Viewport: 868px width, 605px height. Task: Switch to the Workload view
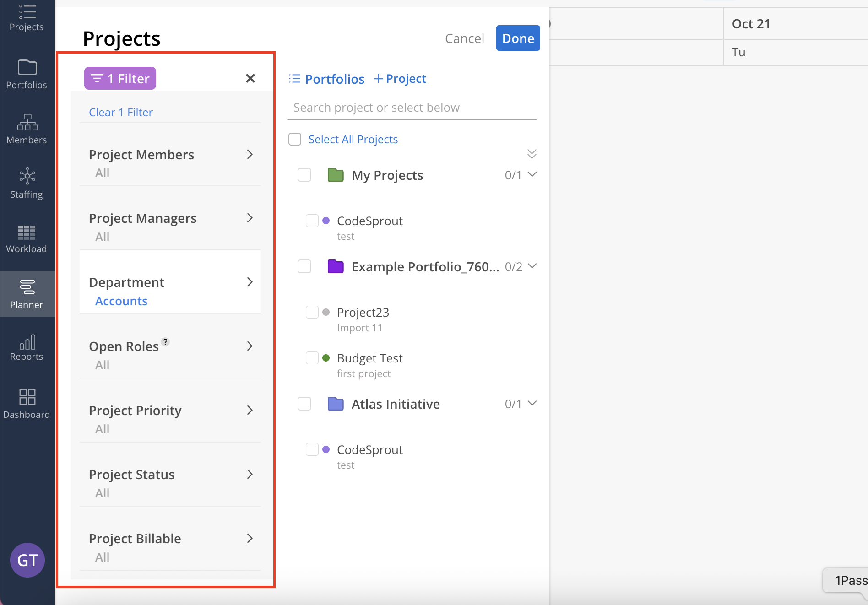click(27, 238)
